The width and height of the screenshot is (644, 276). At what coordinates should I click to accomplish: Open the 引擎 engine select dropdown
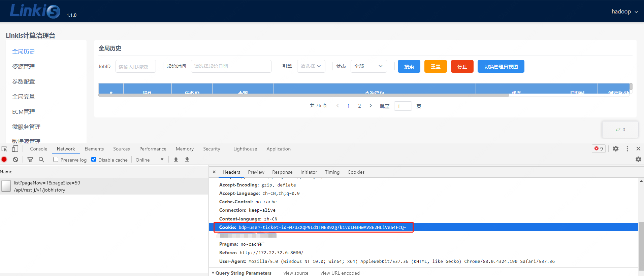click(x=311, y=66)
